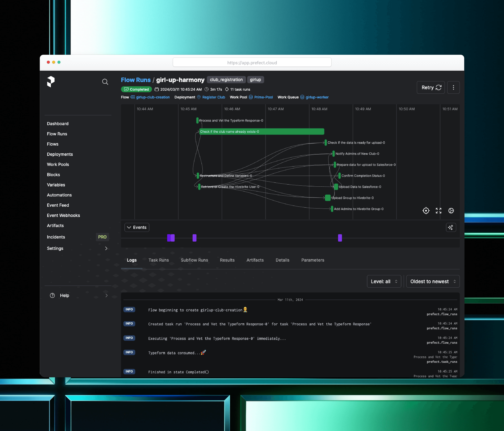Click the PRO badge next to Incidents
Viewport: 504px width, 431px height.
coord(102,237)
